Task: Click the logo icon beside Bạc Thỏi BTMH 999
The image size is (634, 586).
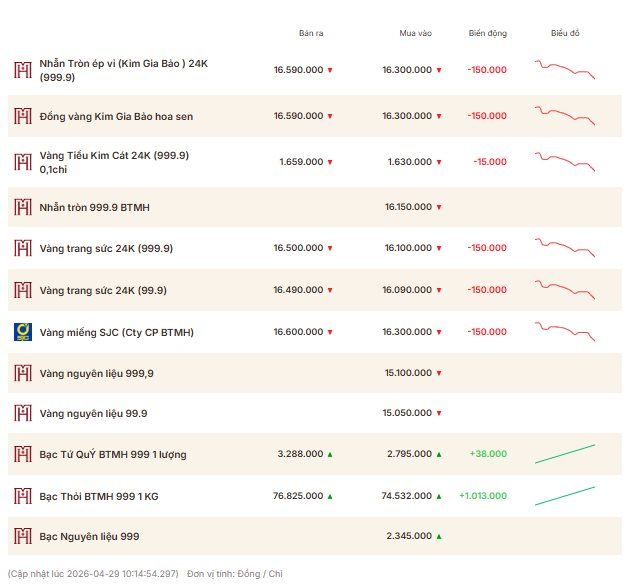Action: point(22,495)
